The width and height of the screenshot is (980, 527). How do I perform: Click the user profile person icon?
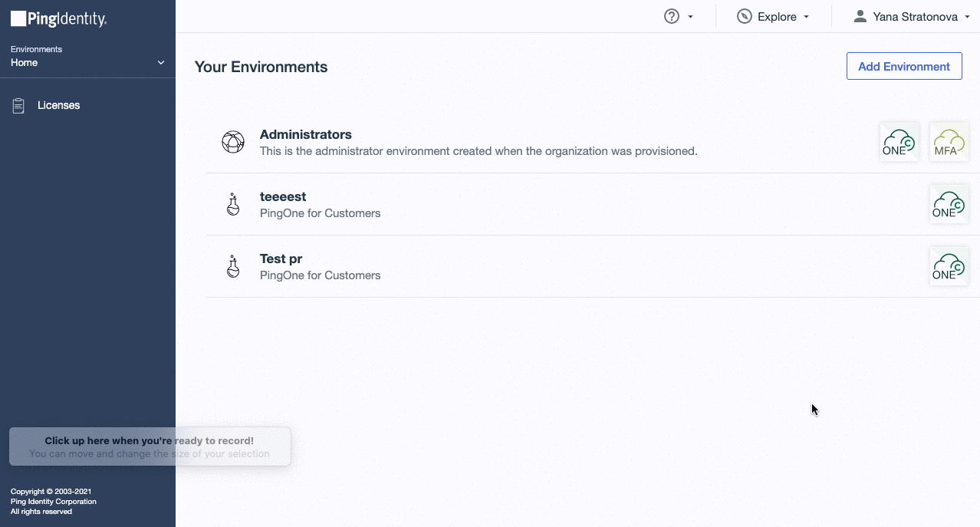coord(860,16)
